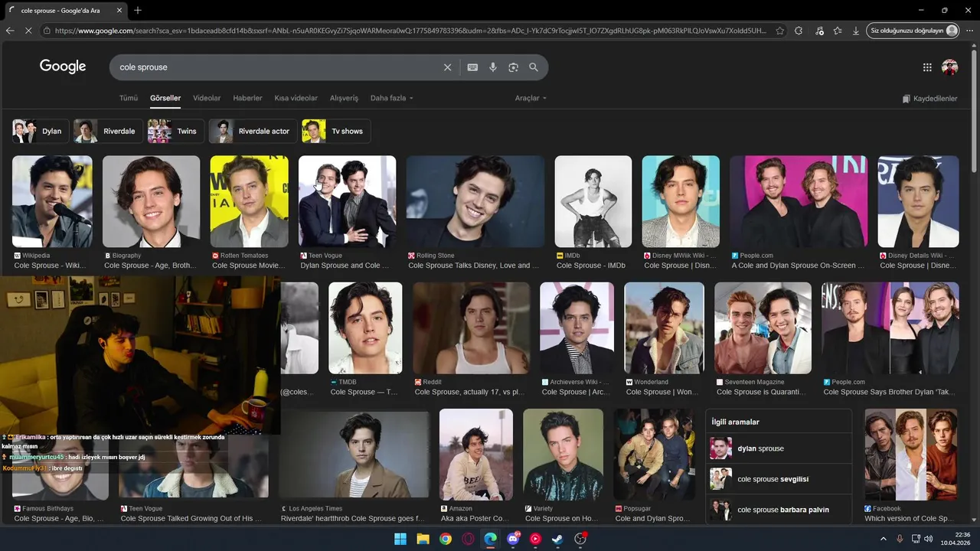Switch to the 'Videolar' tab
Screen dimensions: 980x551
click(x=207, y=98)
